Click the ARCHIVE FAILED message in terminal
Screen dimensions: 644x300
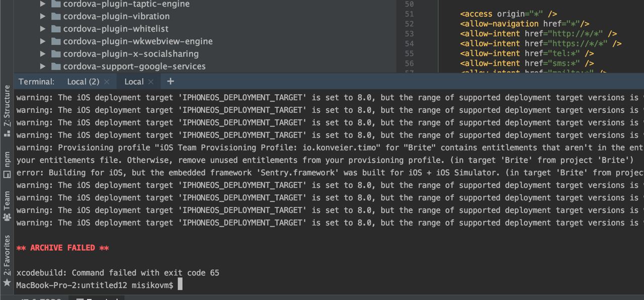coord(62,248)
